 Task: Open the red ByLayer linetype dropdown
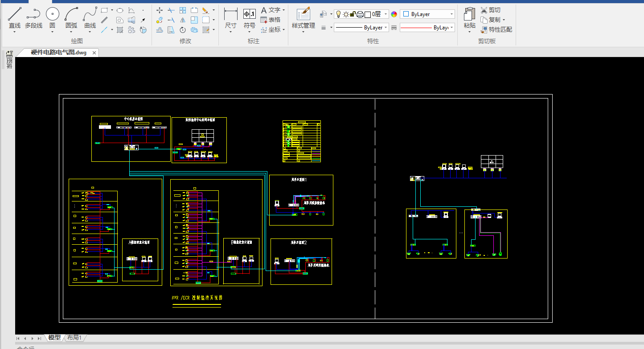tap(427, 28)
